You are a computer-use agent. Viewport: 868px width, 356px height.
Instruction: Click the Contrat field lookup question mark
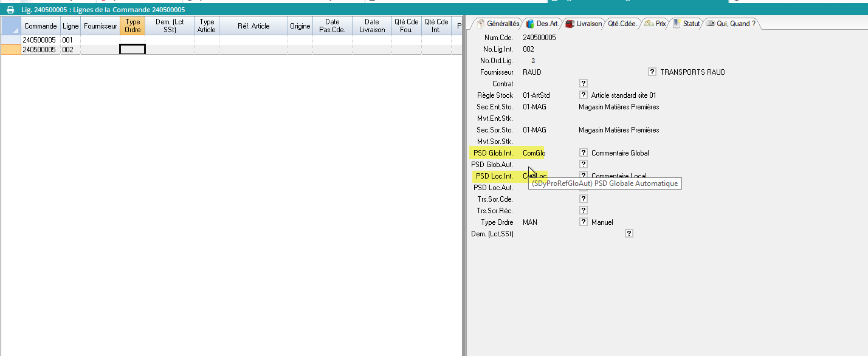(x=583, y=83)
